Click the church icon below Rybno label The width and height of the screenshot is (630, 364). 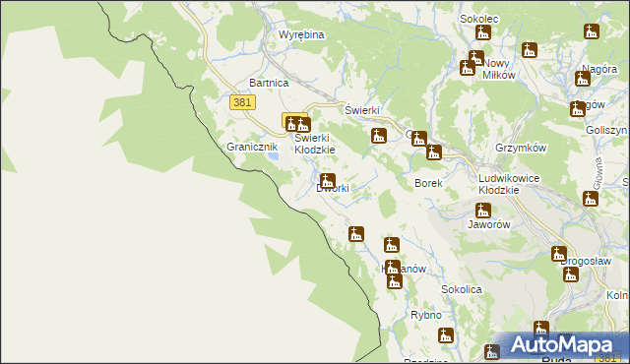pyautogui.click(x=446, y=335)
